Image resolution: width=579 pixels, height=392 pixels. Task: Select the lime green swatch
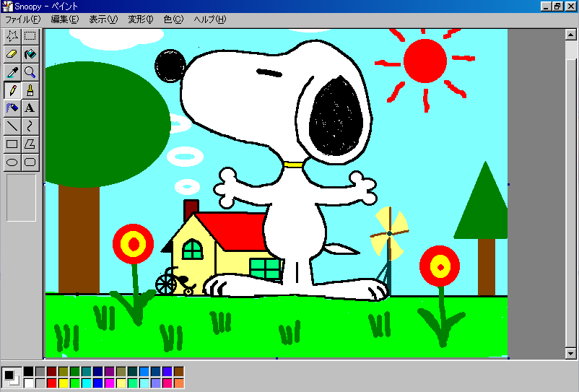click(75, 383)
